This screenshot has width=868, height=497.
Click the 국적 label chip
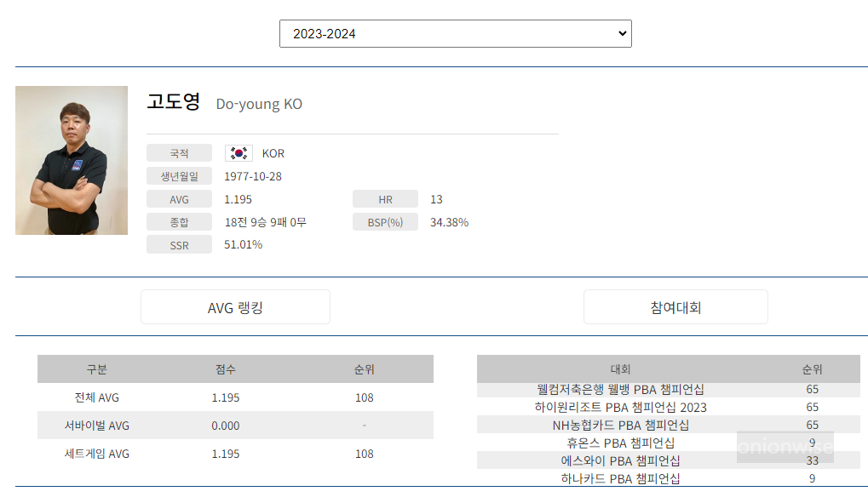point(179,153)
